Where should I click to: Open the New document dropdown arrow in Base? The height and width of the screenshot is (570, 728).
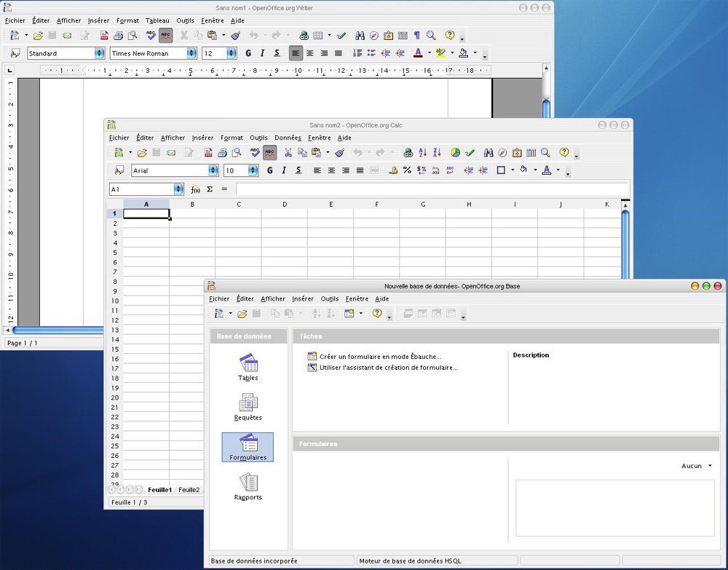pyautogui.click(x=230, y=314)
